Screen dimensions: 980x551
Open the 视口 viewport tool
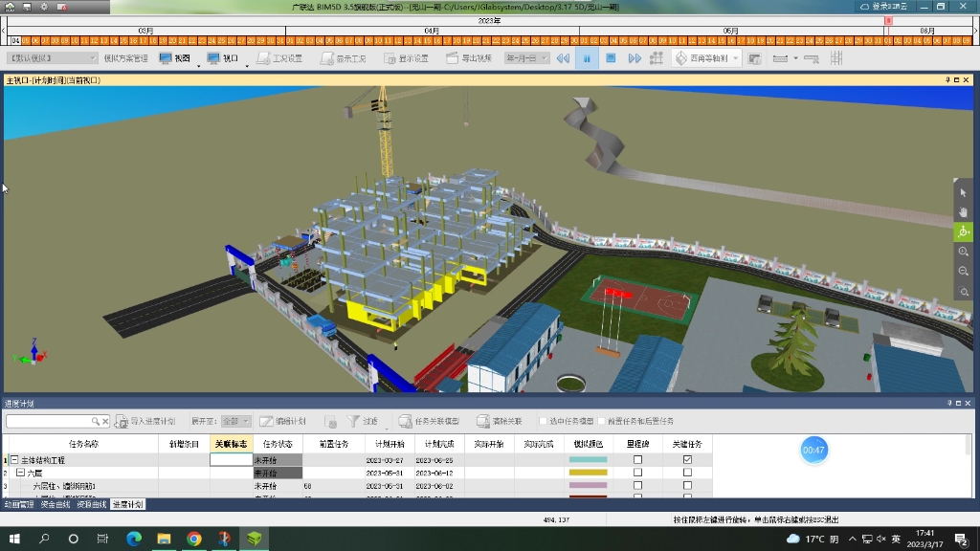pyautogui.click(x=223, y=58)
